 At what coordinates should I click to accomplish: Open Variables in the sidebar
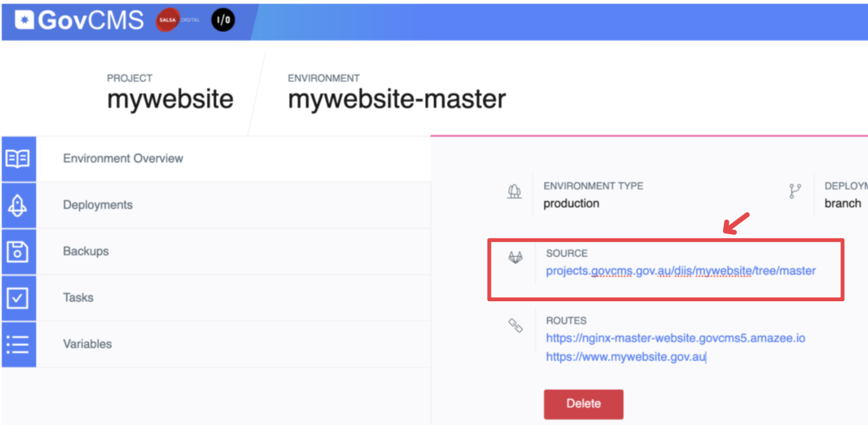click(x=87, y=344)
